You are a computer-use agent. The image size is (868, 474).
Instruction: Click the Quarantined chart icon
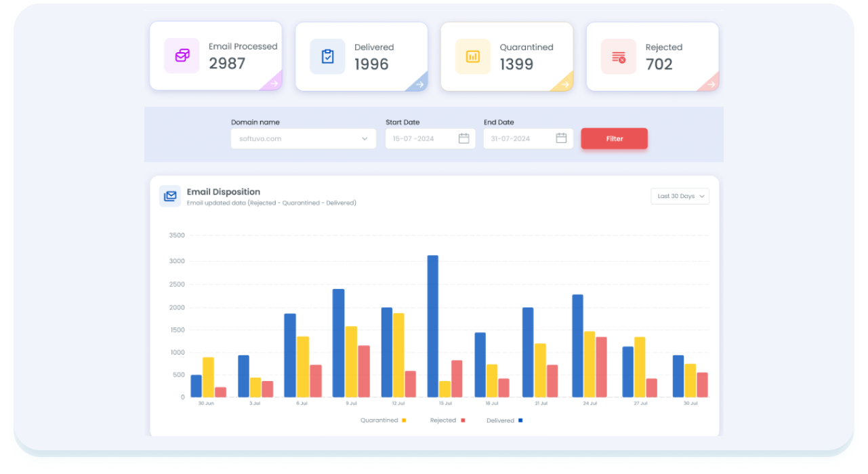472,56
